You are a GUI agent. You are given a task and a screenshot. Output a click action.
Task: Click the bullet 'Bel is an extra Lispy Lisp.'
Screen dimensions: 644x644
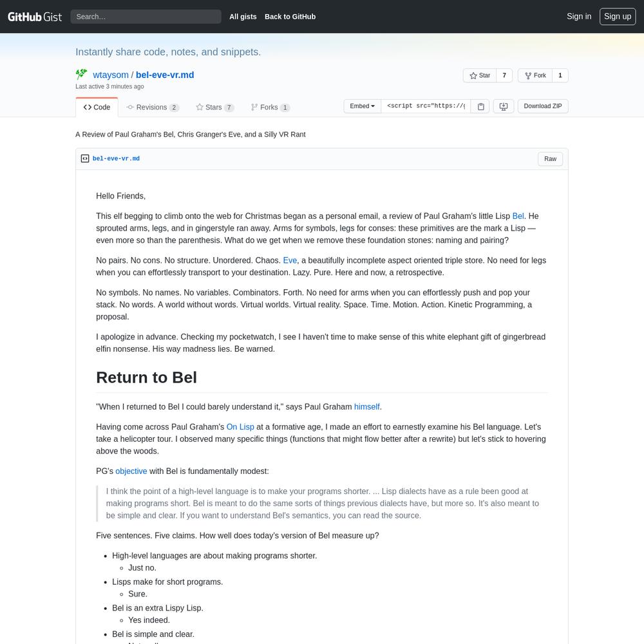pos(158,609)
